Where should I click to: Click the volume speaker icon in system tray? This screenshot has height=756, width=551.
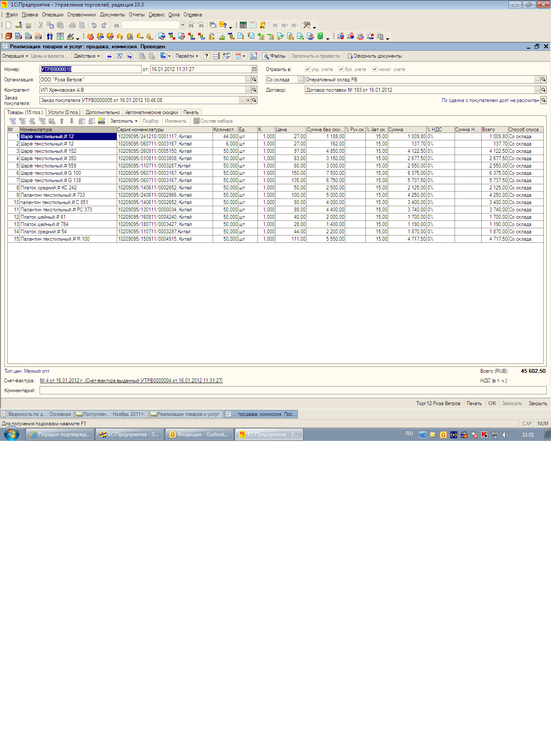tap(505, 435)
